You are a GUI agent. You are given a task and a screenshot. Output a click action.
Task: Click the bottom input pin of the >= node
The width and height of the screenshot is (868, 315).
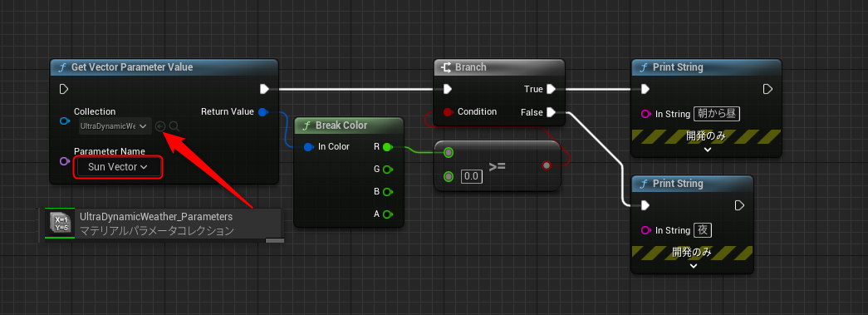tap(449, 176)
